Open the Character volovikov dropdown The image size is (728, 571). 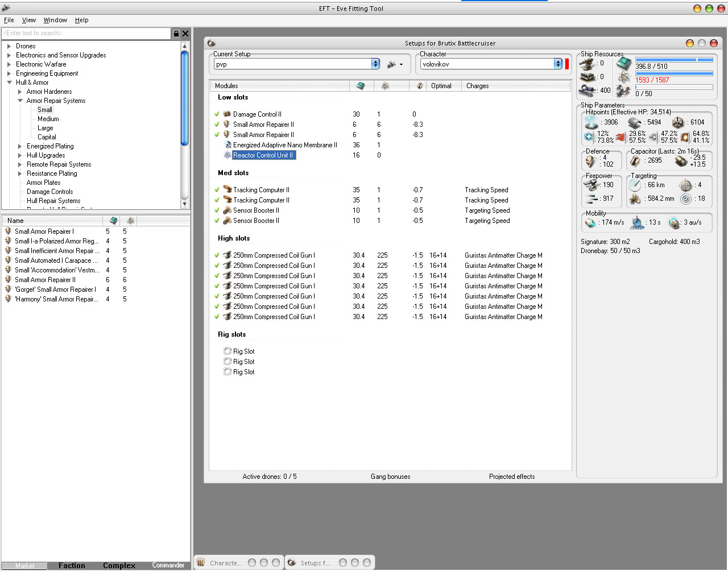click(558, 64)
